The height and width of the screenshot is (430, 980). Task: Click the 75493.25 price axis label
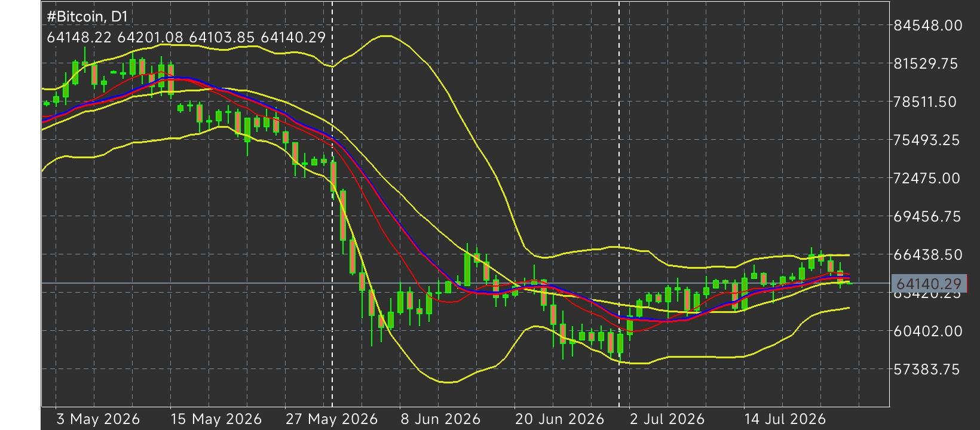[x=926, y=140]
